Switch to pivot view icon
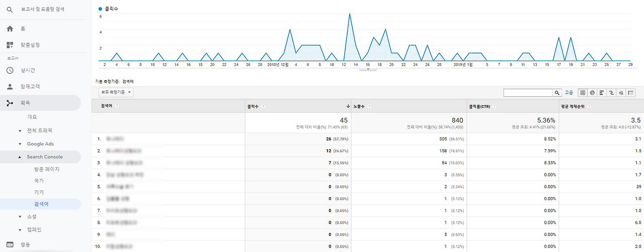The width and height of the screenshot is (644, 252). point(630,93)
